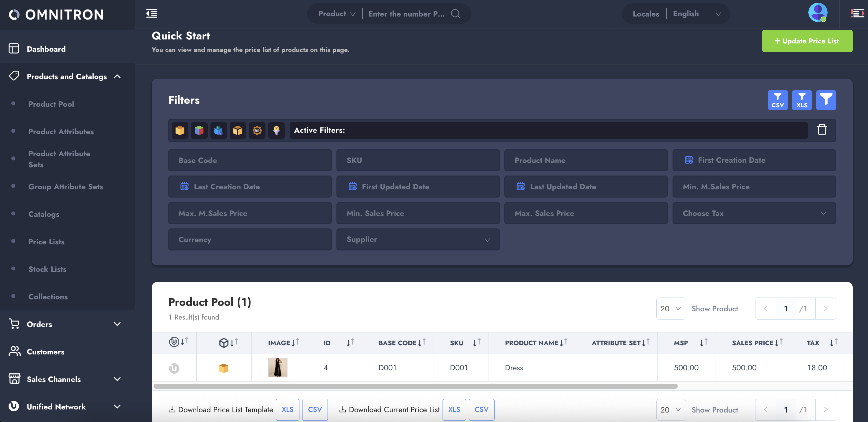Click the XLS filter export icon
The image size is (868, 422).
802,100
